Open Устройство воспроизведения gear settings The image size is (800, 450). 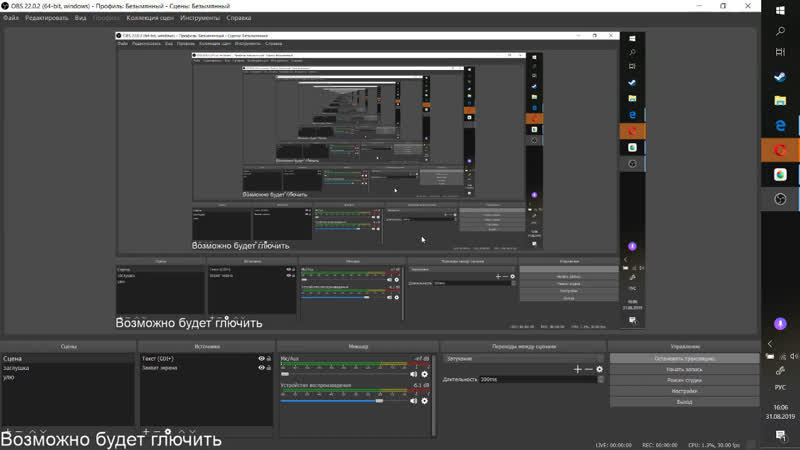pos(424,401)
